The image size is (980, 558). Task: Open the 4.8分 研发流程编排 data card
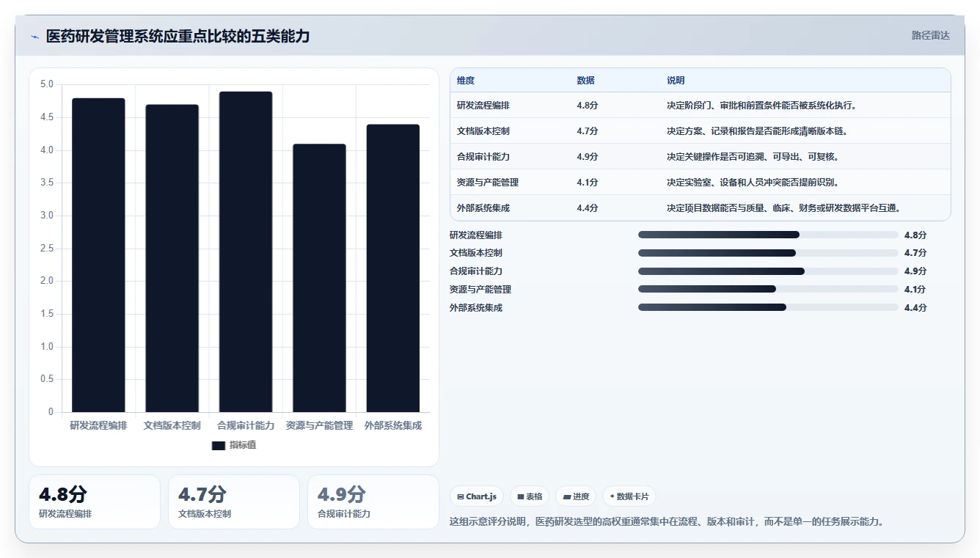click(x=95, y=502)
